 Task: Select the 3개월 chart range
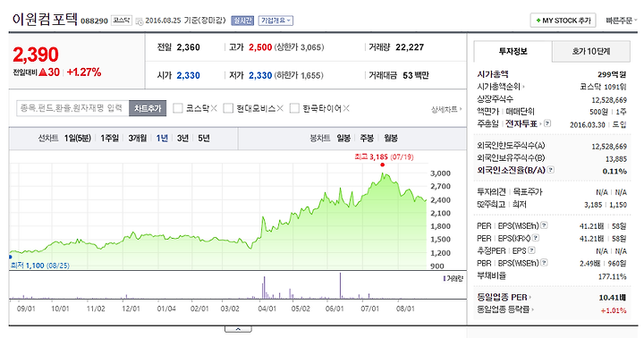(138, 139)
